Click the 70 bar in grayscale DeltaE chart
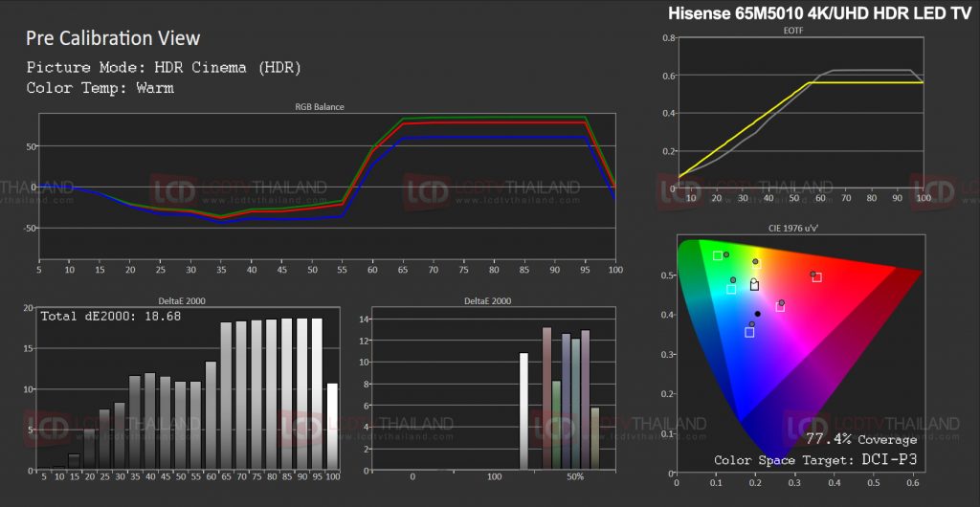Screen dimensions: 980x507 241,396
